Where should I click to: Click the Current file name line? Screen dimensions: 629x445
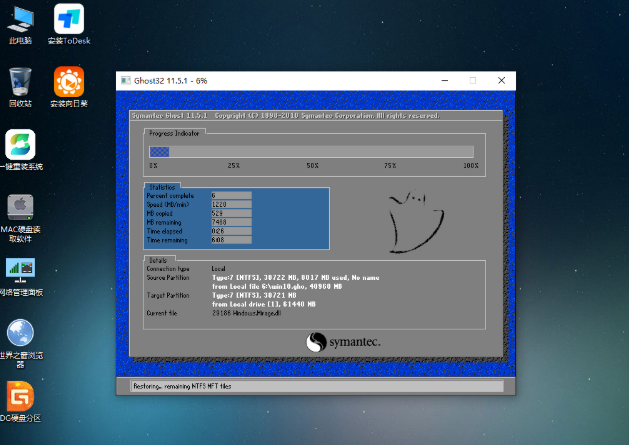pyautogui.click(x=246, y=313)
